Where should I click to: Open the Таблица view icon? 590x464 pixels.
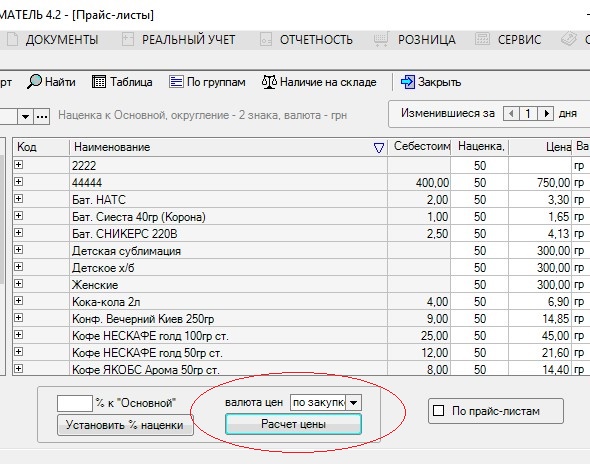coord(99,82)
